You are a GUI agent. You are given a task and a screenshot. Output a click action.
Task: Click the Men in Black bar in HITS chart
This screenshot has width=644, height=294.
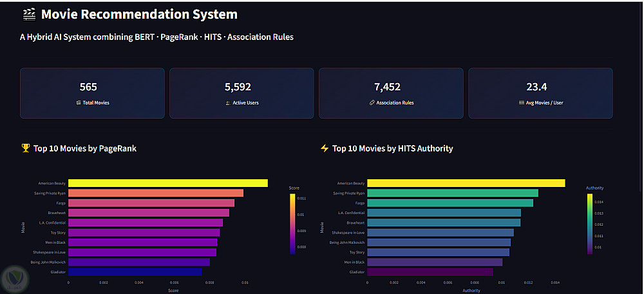pos(435,262)
